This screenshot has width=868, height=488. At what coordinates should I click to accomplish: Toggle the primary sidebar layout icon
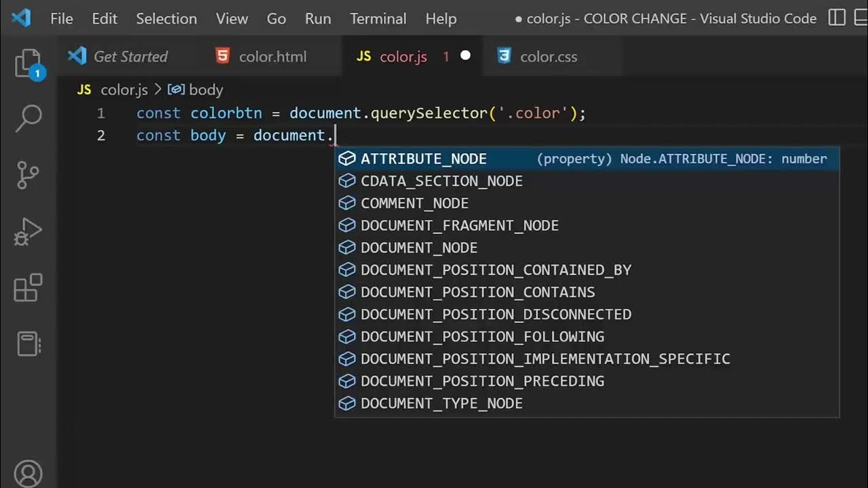pos(837,18)
